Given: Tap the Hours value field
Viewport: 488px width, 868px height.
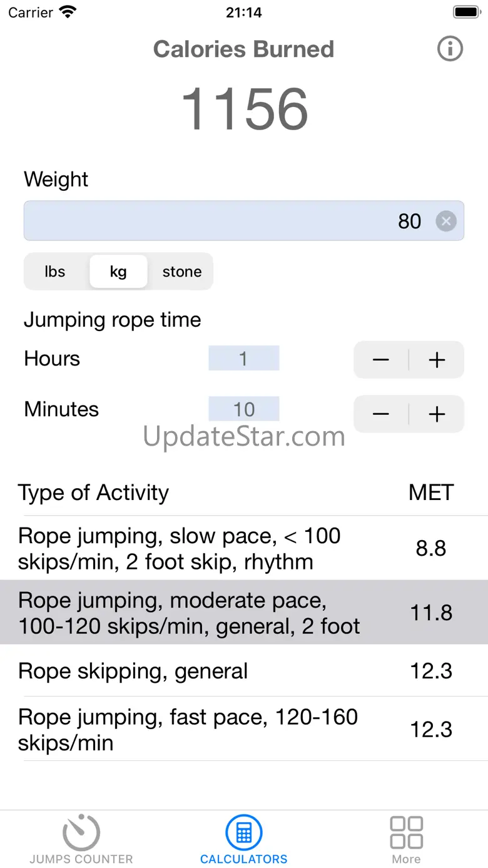Looking at the screenshot, I should 243,359.
